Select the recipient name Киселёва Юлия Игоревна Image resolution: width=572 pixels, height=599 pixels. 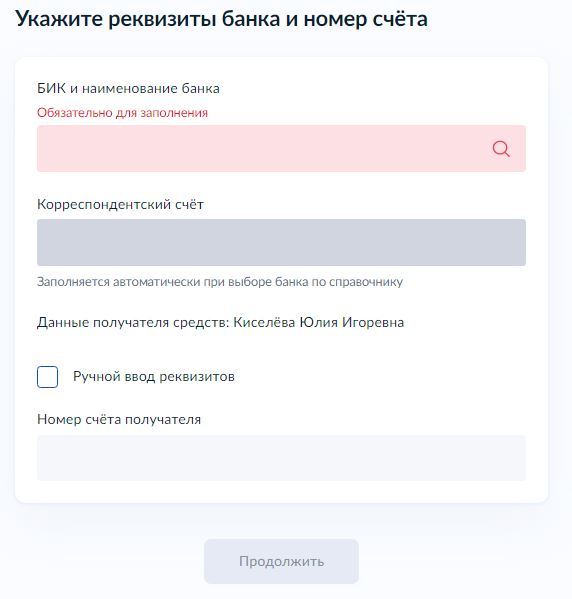(319, 322)
